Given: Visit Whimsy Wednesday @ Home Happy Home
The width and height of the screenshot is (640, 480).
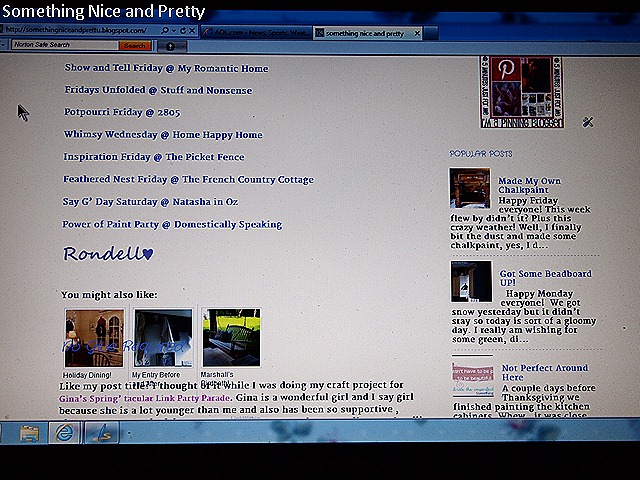Looking at the screenshot, I should pyautogui.click(x=163, y=135).
